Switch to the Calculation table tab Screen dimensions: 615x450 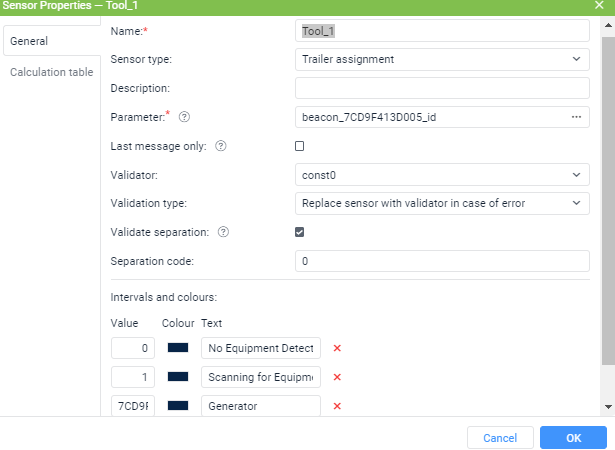pyautogui.click(x=52, y=72)
